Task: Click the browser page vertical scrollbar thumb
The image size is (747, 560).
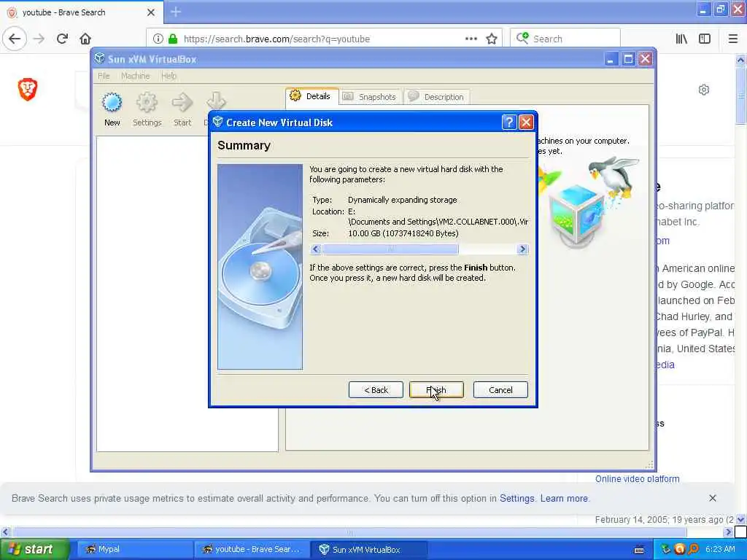Action: pos(740,96)
